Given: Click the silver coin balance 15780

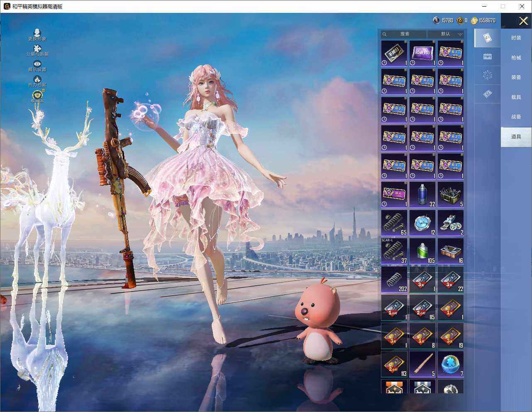Looking at the screenshot, I should pos(443,20).
